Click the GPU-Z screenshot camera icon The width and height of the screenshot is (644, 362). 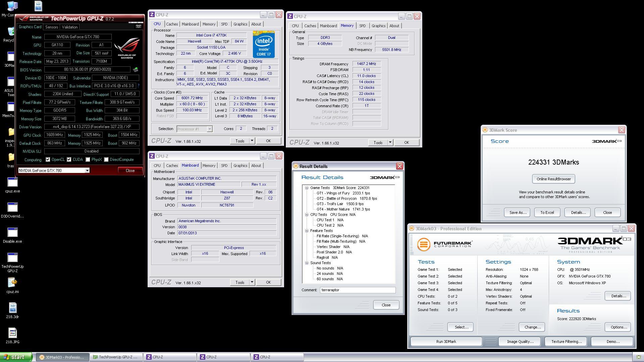click(x=139, y=26)
